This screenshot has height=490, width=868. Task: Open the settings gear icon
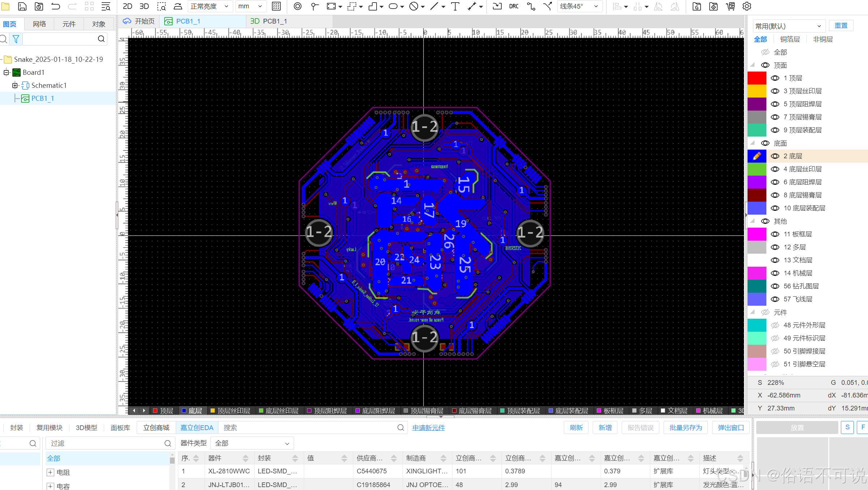[747, 6]
